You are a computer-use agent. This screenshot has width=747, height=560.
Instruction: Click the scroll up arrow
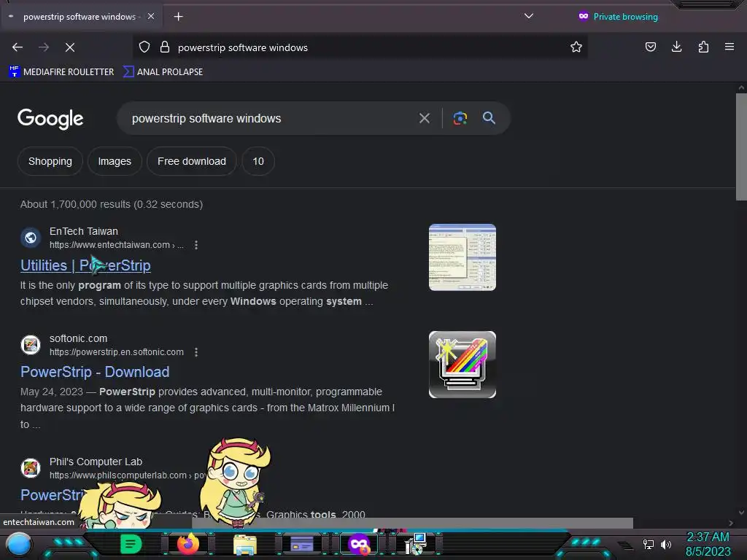[x=741, y=87]
